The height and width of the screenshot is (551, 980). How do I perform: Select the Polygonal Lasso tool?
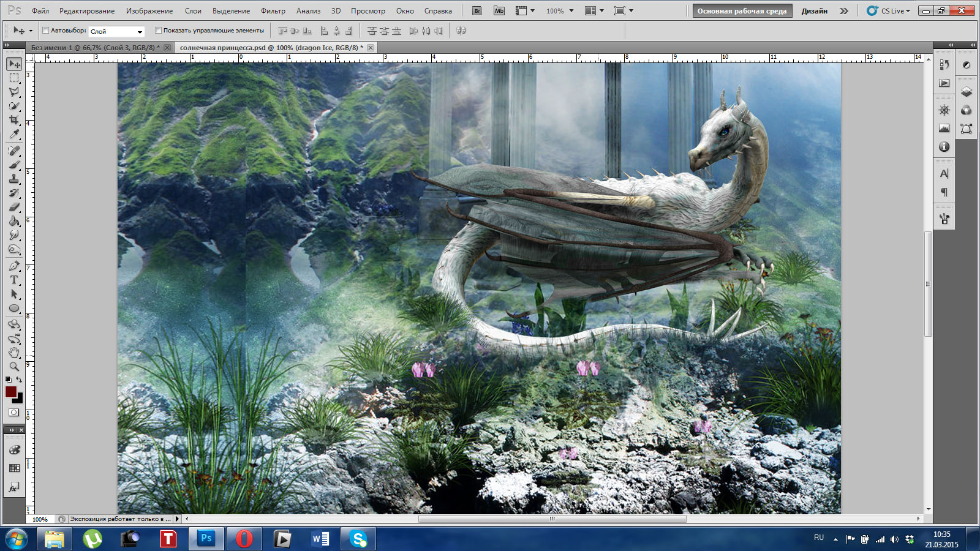pos(14,92)
